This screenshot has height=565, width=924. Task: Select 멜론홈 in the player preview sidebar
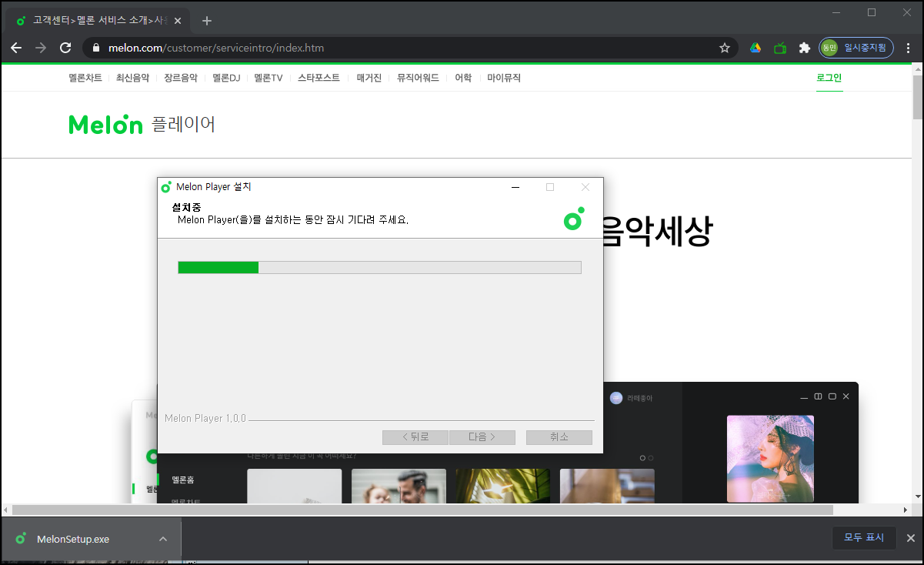(183, 480)
